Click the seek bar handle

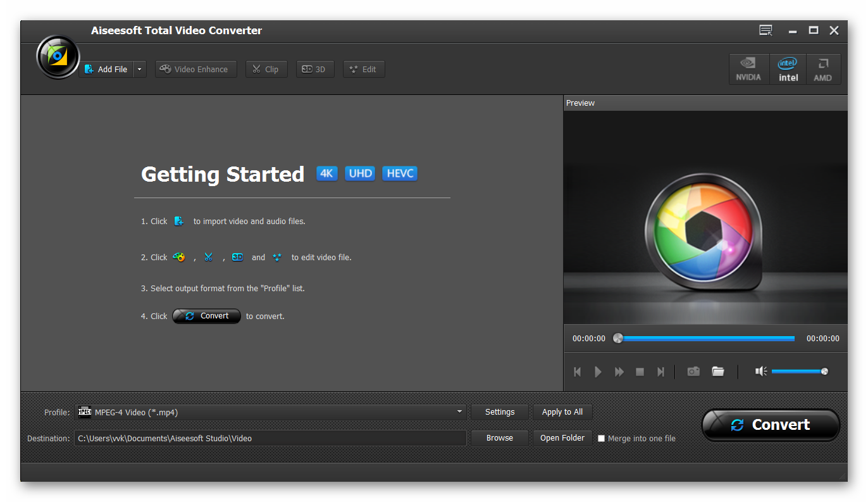point(618,339)
